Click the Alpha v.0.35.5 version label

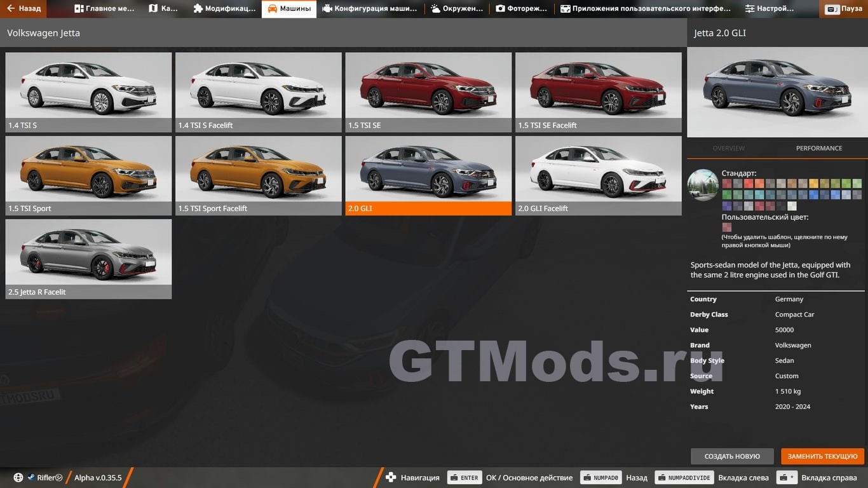click(x=98, y=478)
